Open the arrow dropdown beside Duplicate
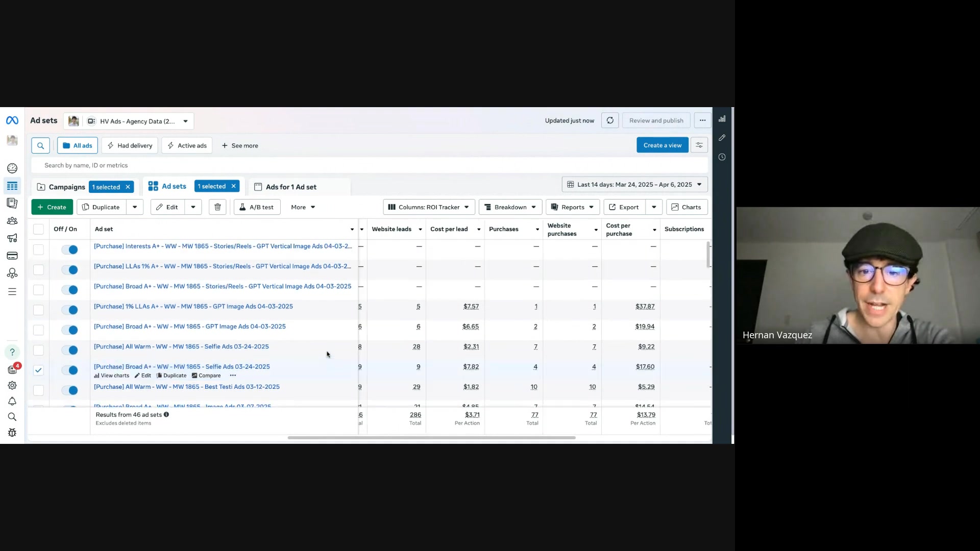The height and width of the screenshot is (551, 980). point(135,207)
